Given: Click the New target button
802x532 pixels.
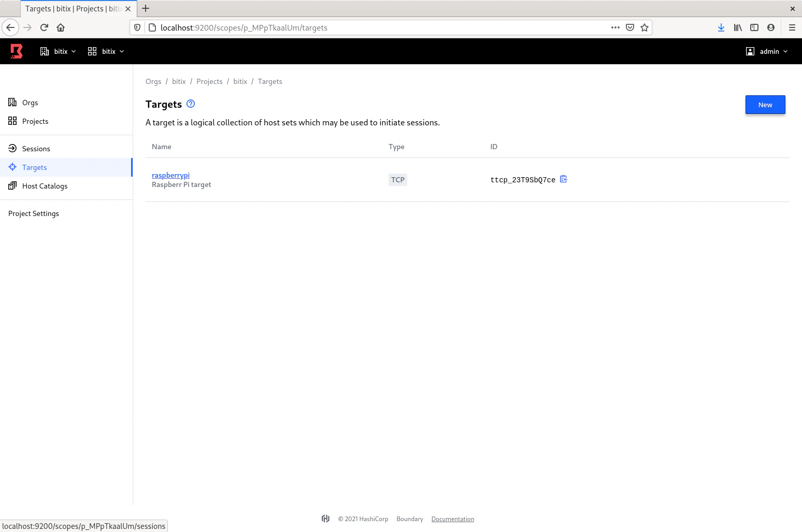Looking at the screenshot, I should (765, 105).
